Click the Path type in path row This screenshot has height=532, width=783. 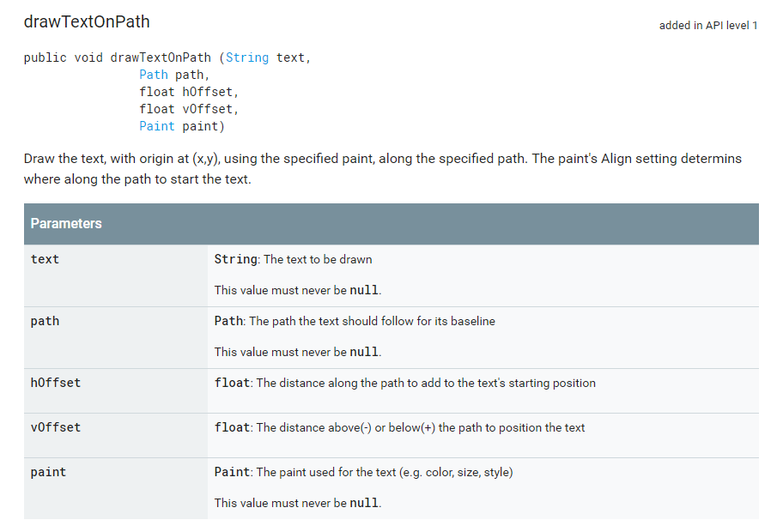coord(228,321)
